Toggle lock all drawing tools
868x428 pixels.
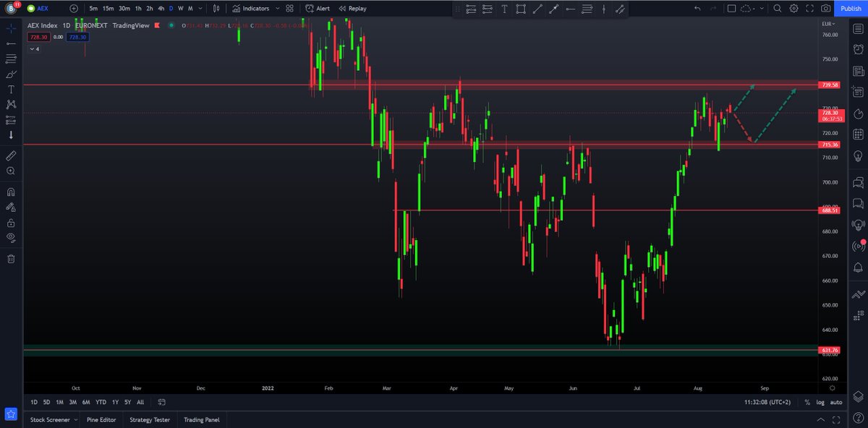point(11,223)
